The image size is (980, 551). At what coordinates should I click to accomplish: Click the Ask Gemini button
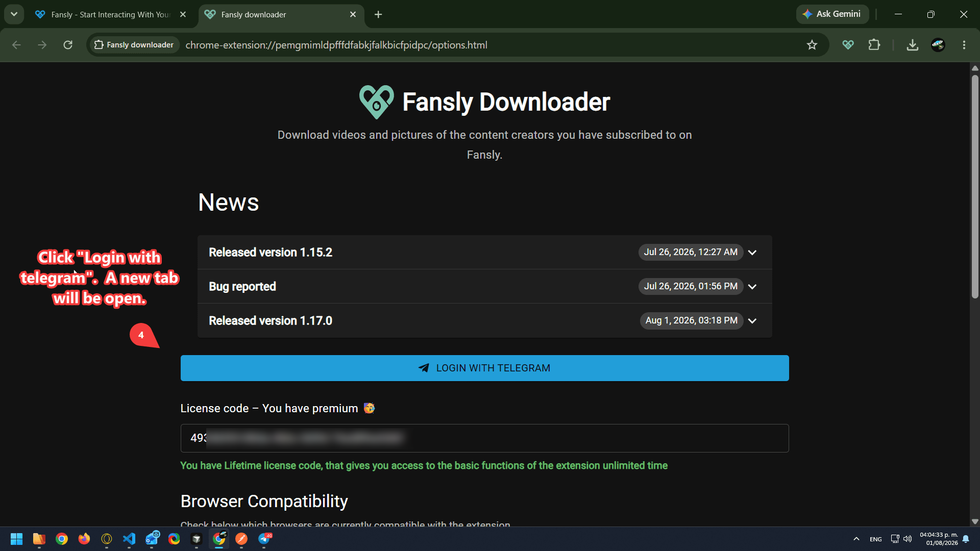pos(832,14)
